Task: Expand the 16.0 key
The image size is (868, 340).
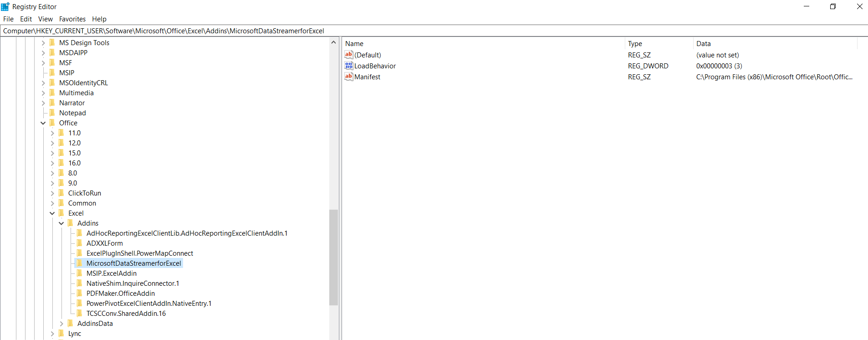Action: click(x=52, y=163)
